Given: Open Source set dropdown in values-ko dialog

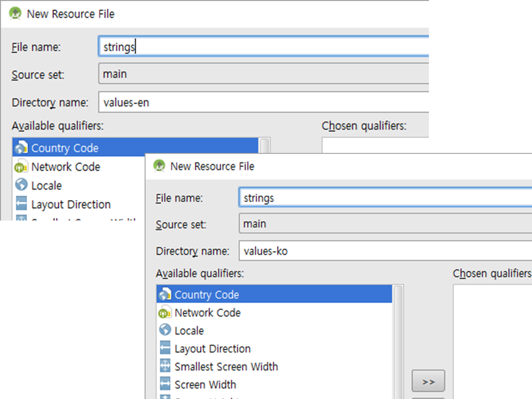Looking at the screenshot, I should click(x=385, y=224).
